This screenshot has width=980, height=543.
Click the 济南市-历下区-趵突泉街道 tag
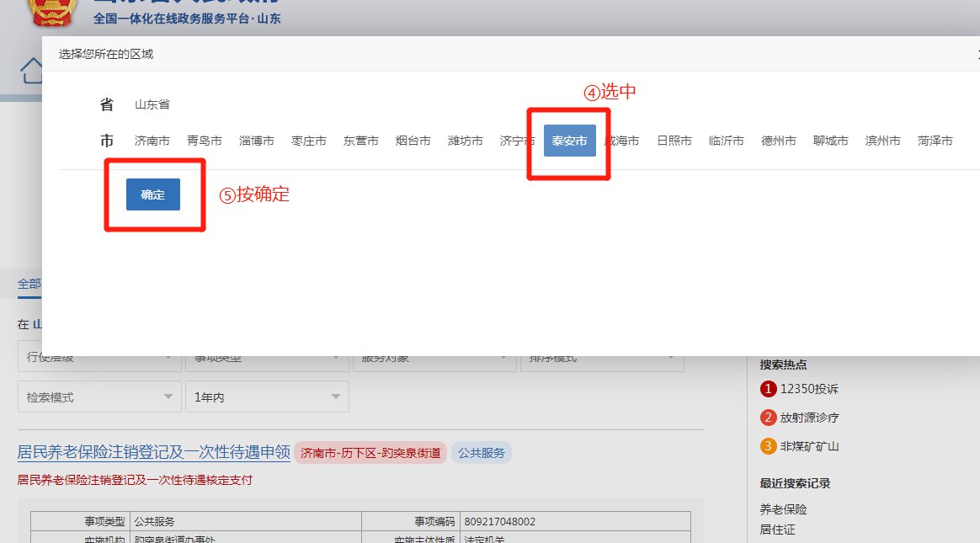point(370,453)
